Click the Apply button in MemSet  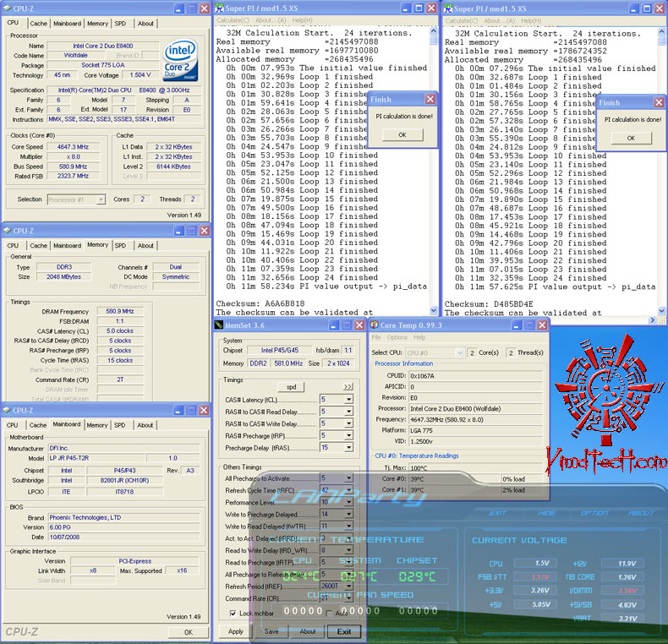tap(236, 631)
